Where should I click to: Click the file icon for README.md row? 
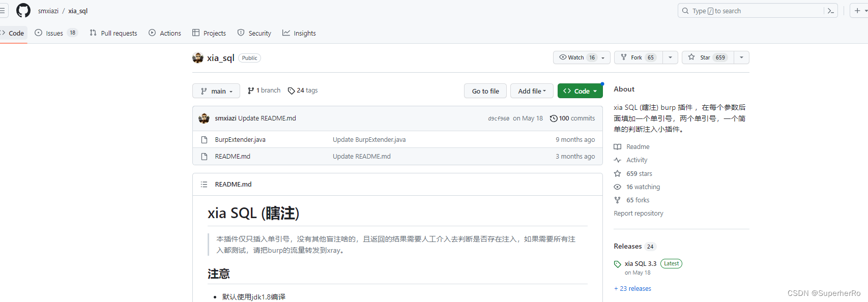tap(204, 157)
